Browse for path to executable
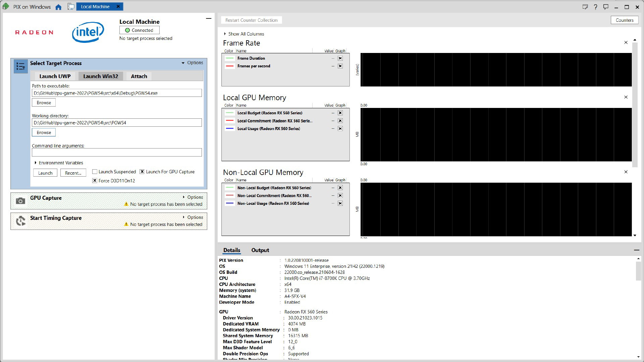 point(44,103)
